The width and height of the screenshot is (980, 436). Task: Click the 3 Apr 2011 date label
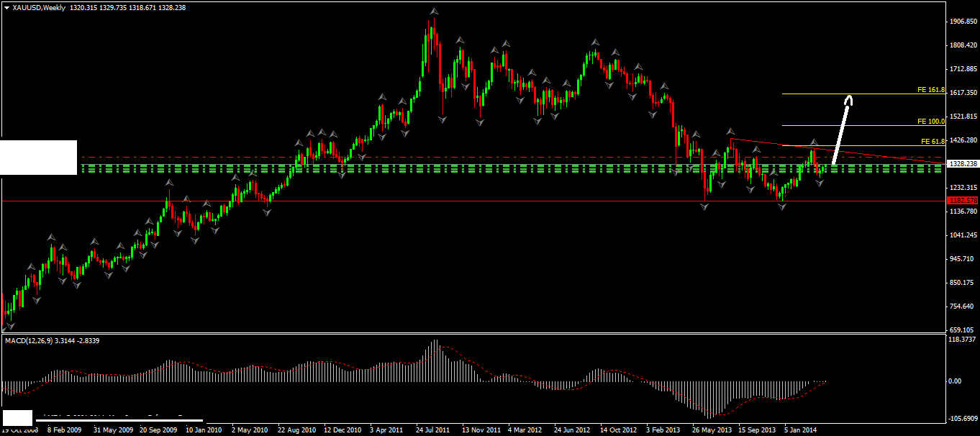click(x=386, y=430)
